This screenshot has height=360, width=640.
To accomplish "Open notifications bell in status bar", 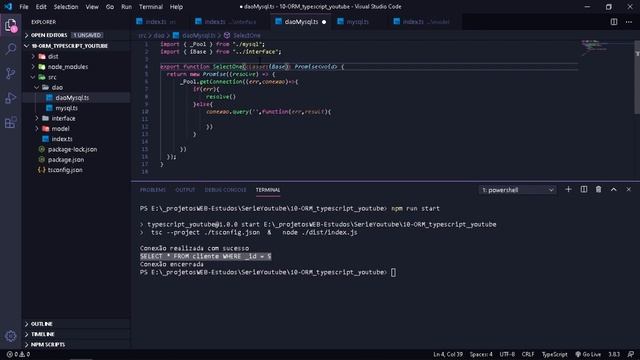I will click(631, 354).
